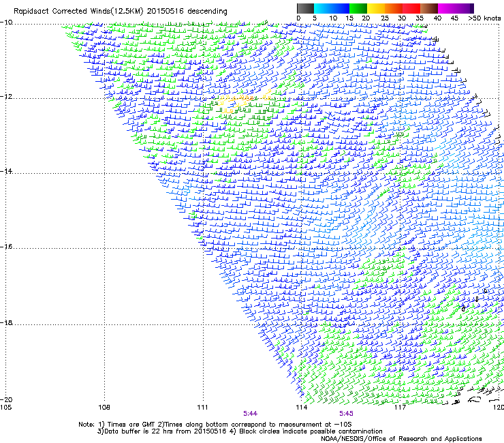Click the blue 10-15 knots legend swatch

[x=341, y=8]
